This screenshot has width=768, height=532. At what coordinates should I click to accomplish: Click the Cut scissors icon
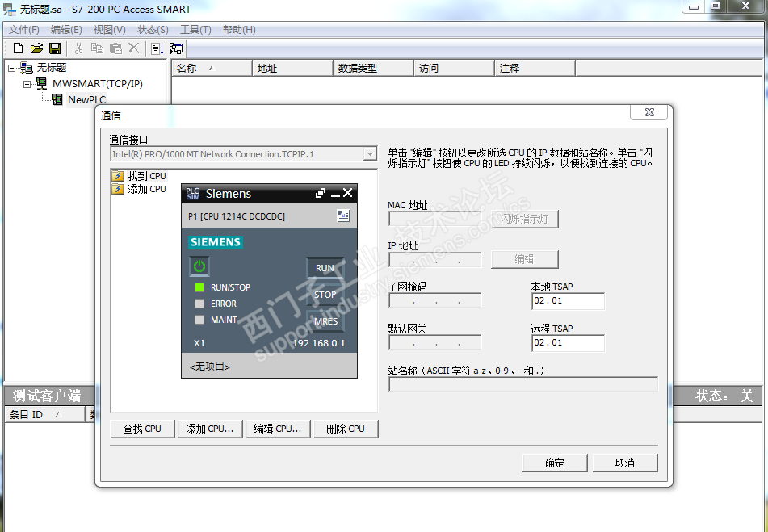tap(78, 48)
